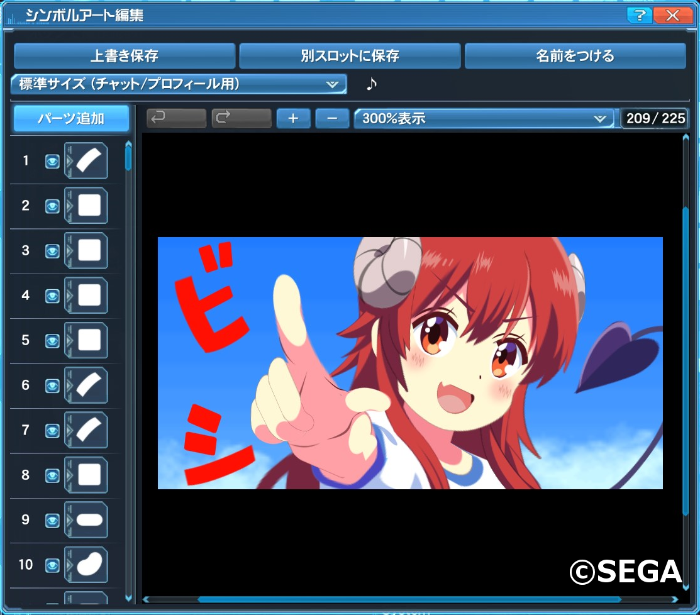Image resolution: width=700 pixels, height=615 pixels.
Task: Toggle visibility of layer 10
Action: click(x=52, y=565)
